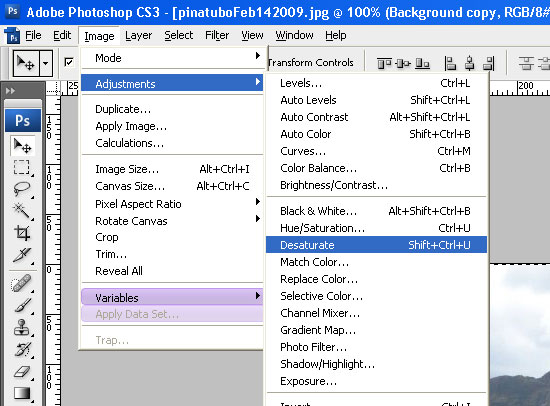Choose Photo Filter...

376,347
